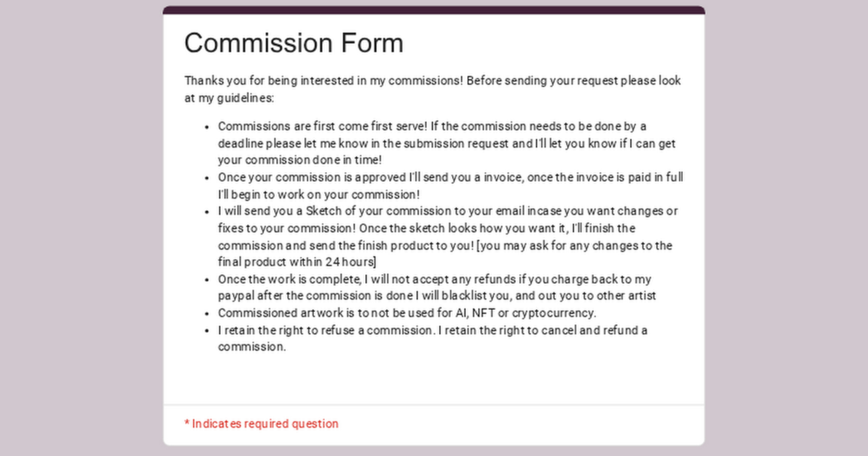
Task: Click the red 'Indicates required question' notice
Action: point(261,424)
